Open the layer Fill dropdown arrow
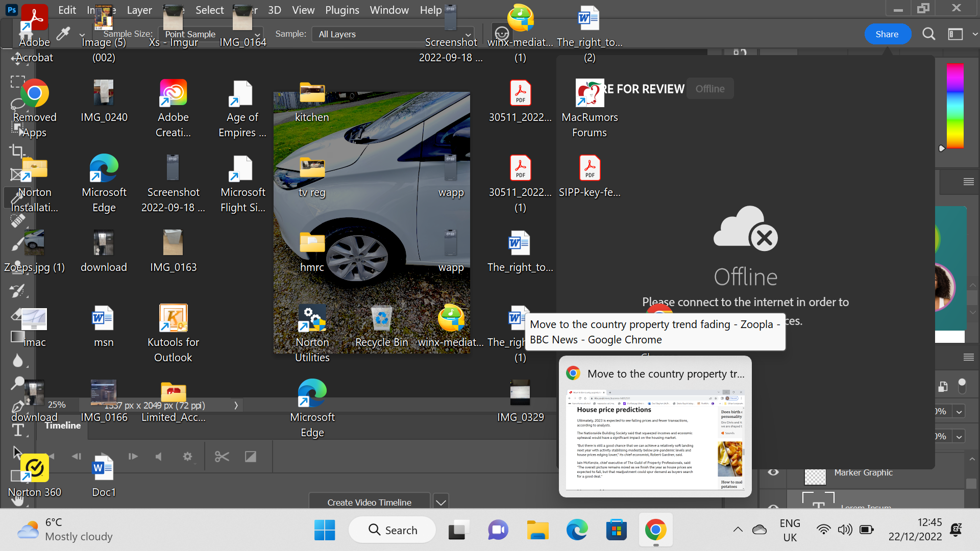This screenshot has width=980, height=551. [959, 437]
